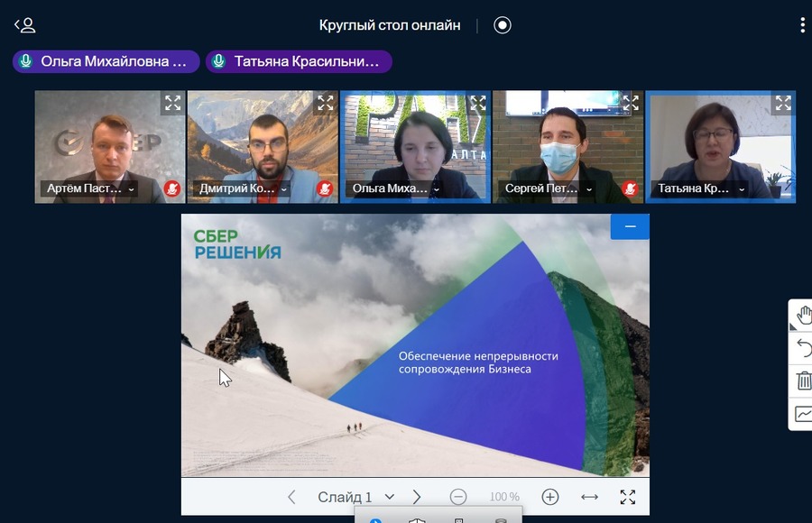Expand Татьяна Кр video to fullscreen
The image size is (812, 523).
783,103
